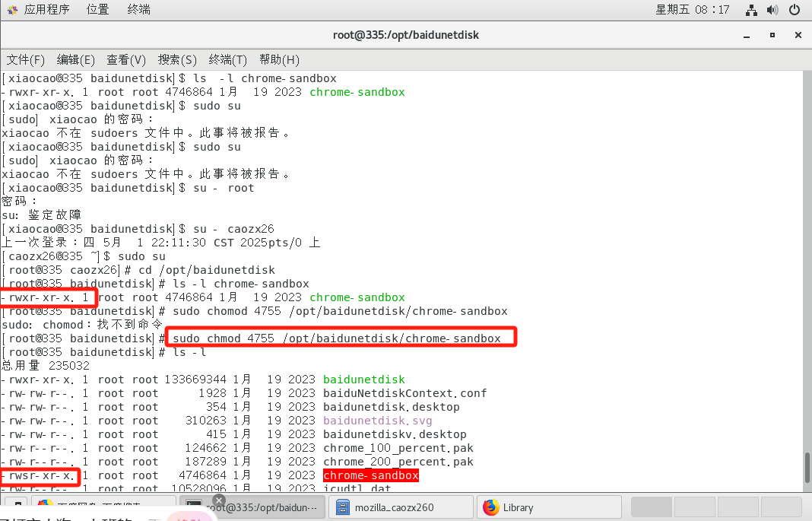Click the '上一次登录' login info line
812x521 pixels.
(x=161, y=243)
